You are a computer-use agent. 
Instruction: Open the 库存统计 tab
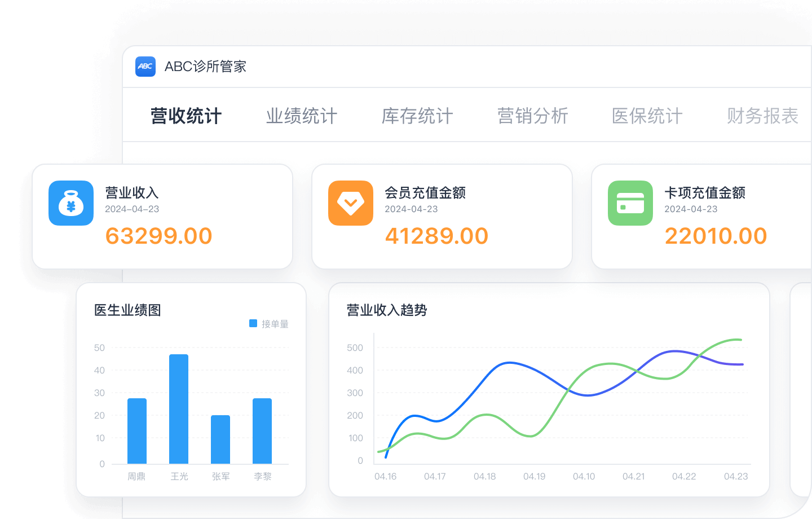417,116
